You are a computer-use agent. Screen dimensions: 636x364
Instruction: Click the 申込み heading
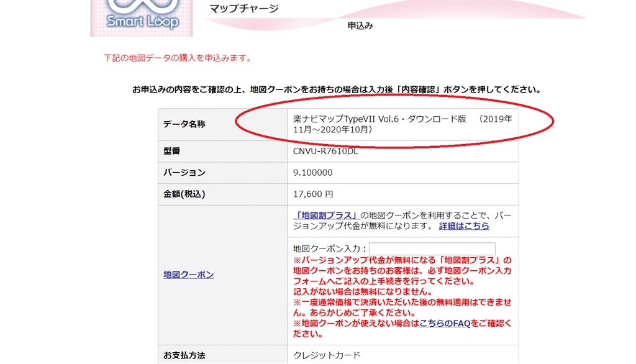click(360, 26)
